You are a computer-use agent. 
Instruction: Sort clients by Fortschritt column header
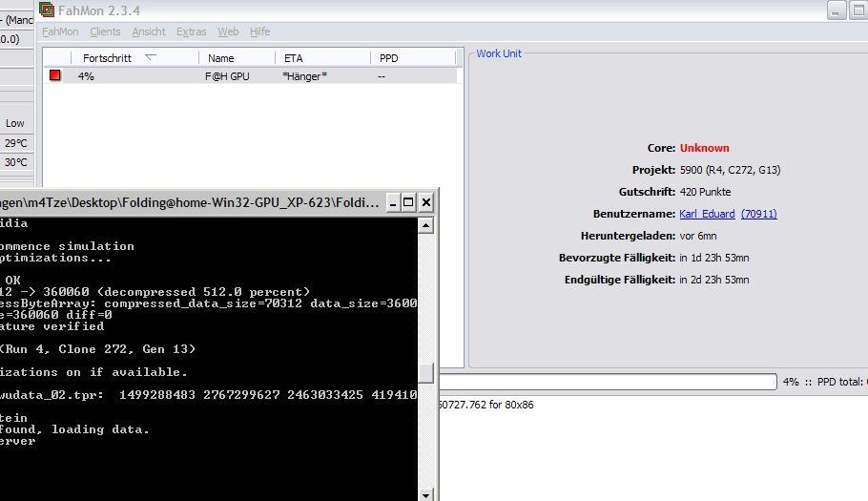pos(135,57)
